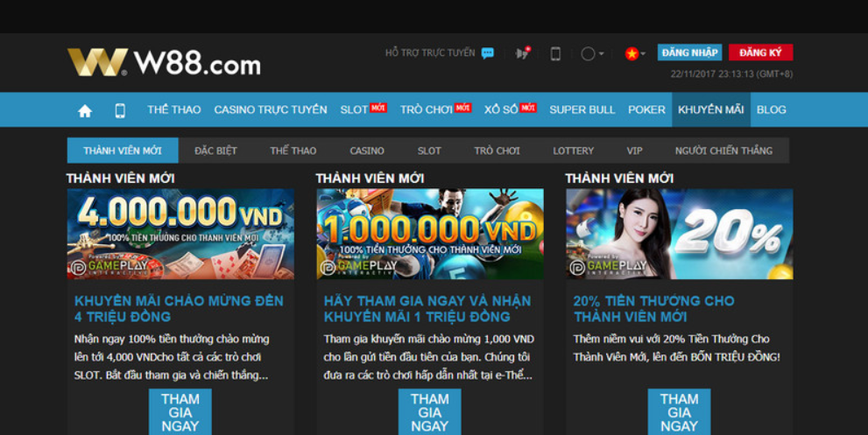Image resolution: width=868 pixels, height=435 pixels.
Task: Select the NGƯỜI CHIẾN THẮNG tab
Action: [x=723, y=151]
